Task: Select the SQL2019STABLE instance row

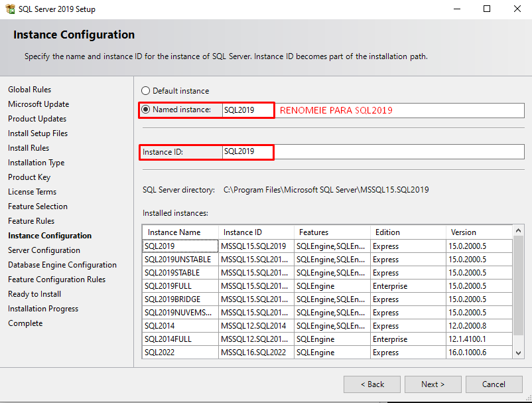Action: pos(328,273)
